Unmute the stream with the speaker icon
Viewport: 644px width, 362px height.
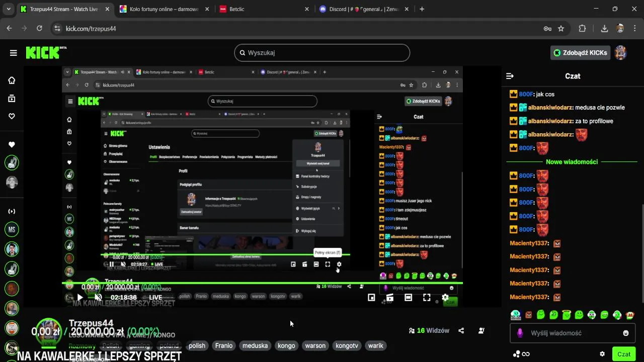point(99,298)
